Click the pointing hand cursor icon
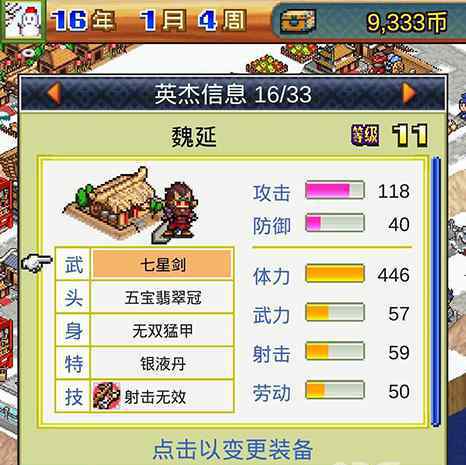The height and width of the screenshot is (465, 466). pos(37,263)
